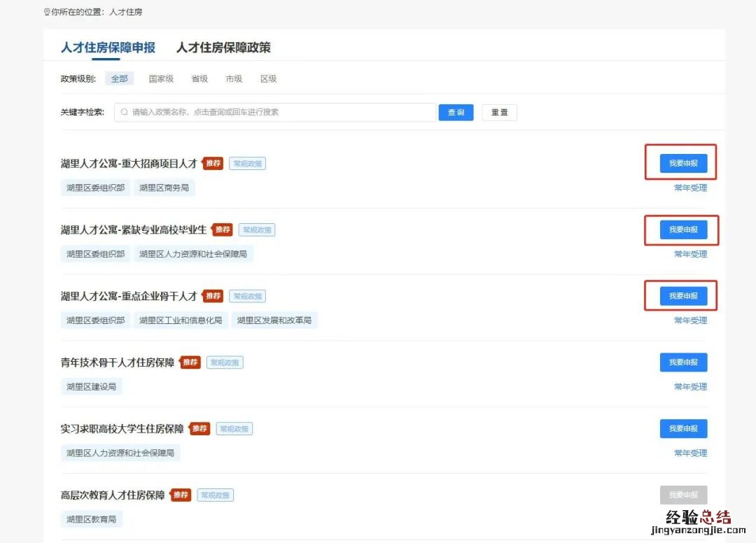Viewport: 756px width, 543px height.
Task: Click the magnifier icon in the search box
Action: [123, 112]
